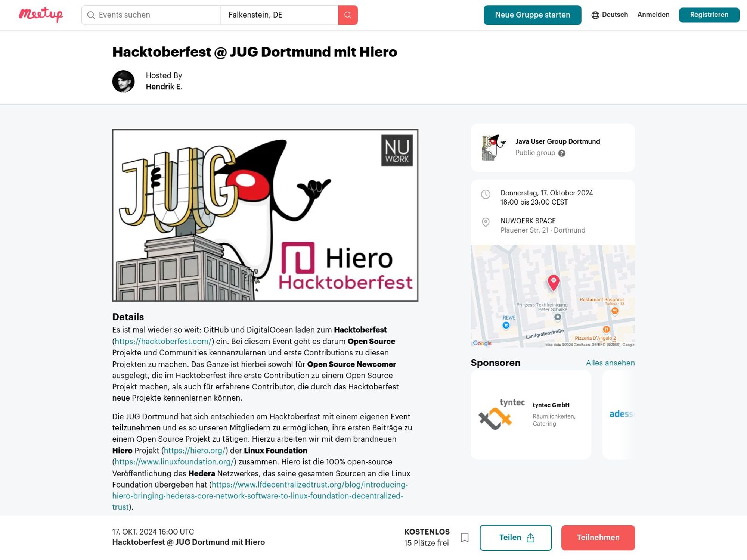Open the Deutsch language selector

click(x=610, y=15)
